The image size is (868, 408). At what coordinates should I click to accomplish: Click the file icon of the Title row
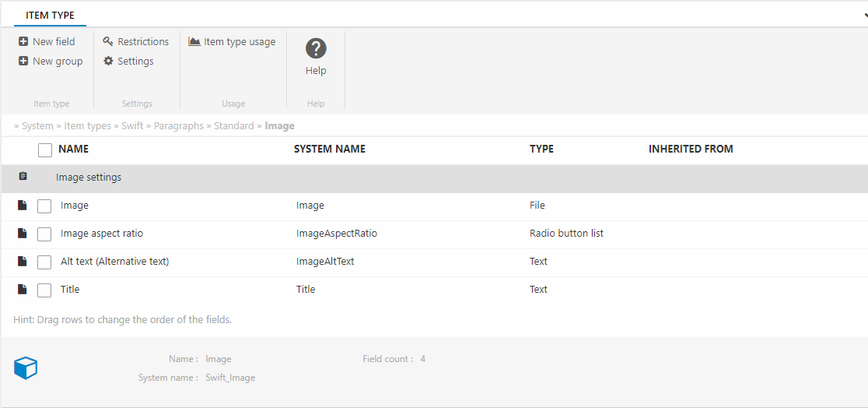[x=23, y=290]
